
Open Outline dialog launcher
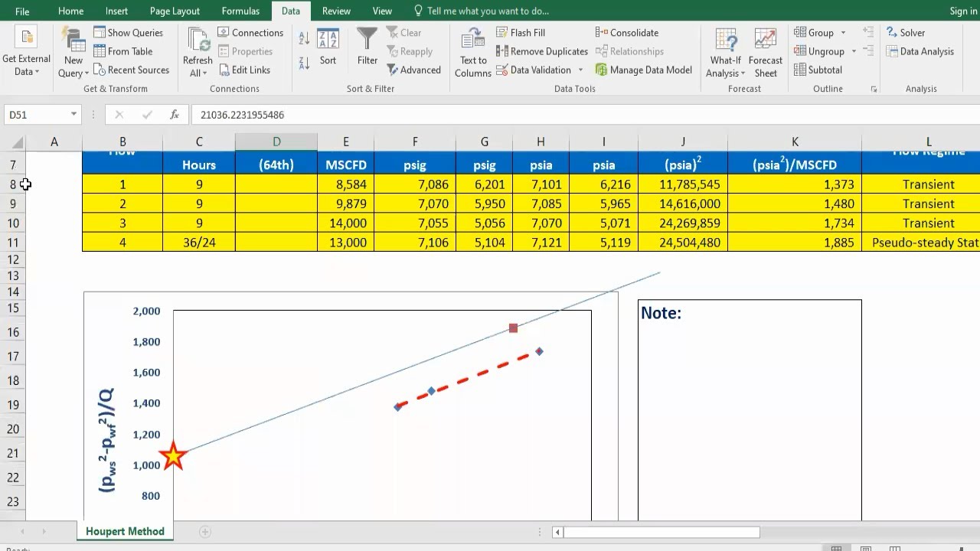[874, 90]
